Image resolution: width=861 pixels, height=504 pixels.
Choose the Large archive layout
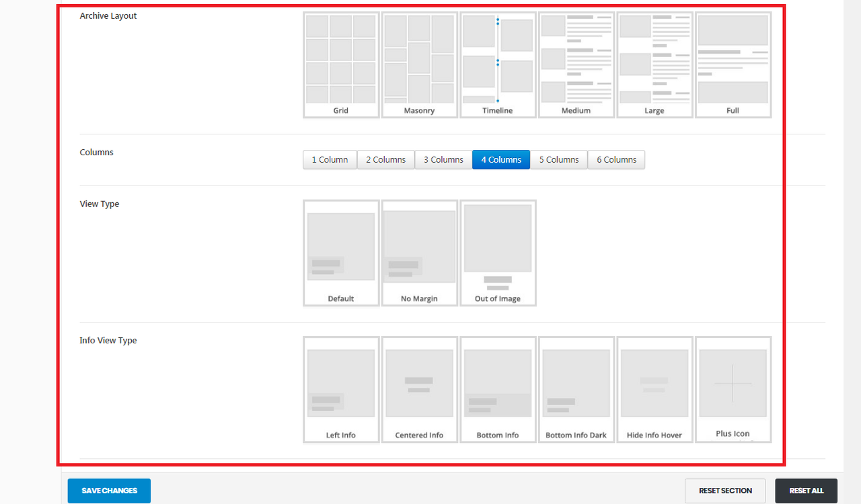[x=654, y=65]
